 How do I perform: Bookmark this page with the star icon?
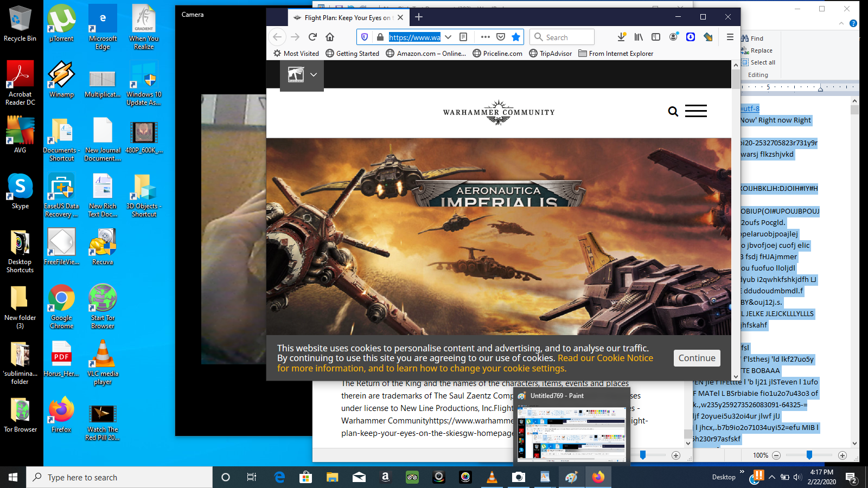(516, 37)
